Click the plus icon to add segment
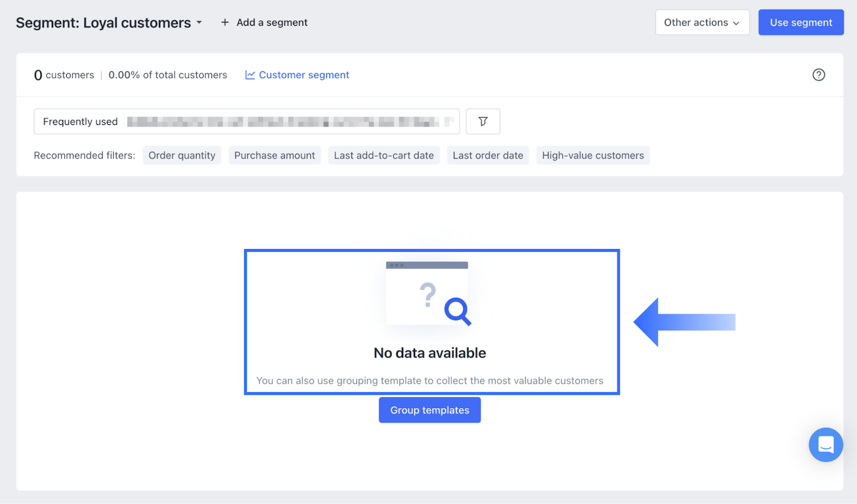The height and width of the screenshot is (504, 857). 225,22
